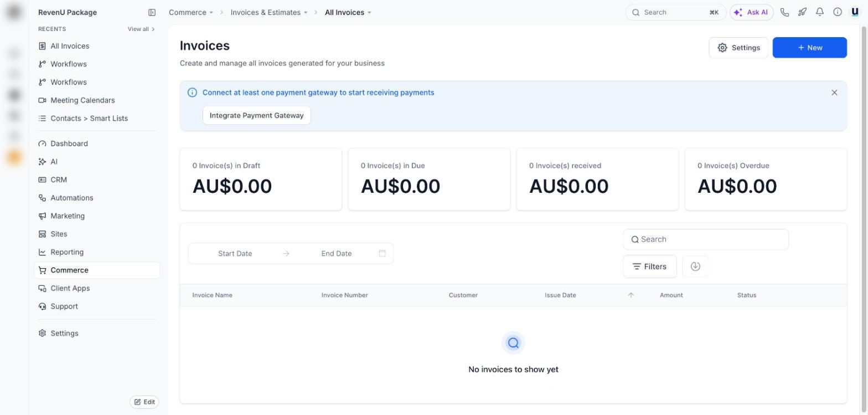Set the End Date field

(337, 253)
